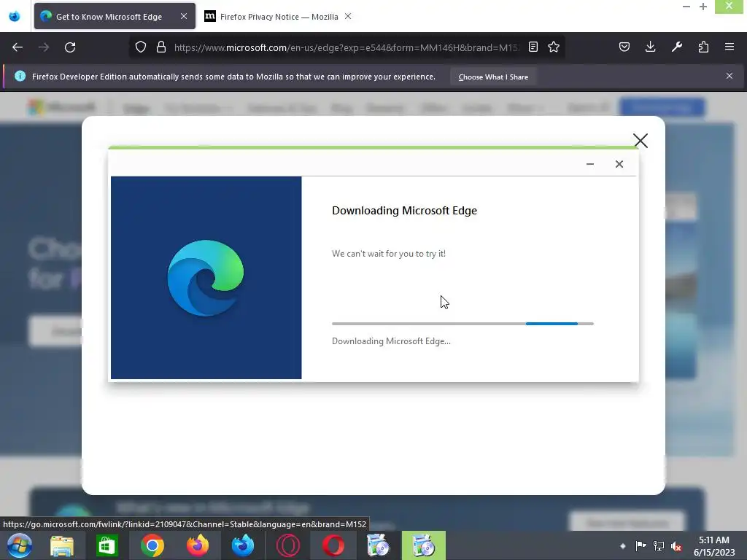Image resolution: width=747 pixels, height=560 pixels.
Task: Close the large white popup overlay
Action: tap(640, 141)
